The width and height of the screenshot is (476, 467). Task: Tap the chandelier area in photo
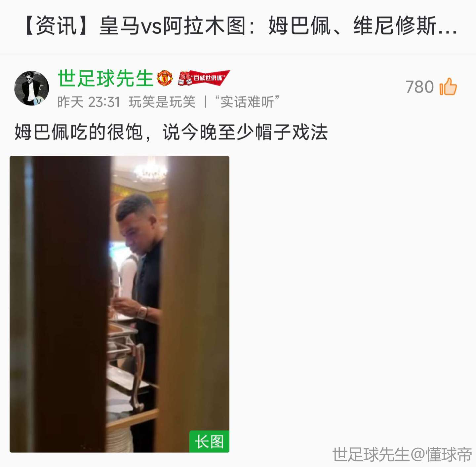[150, 170]
